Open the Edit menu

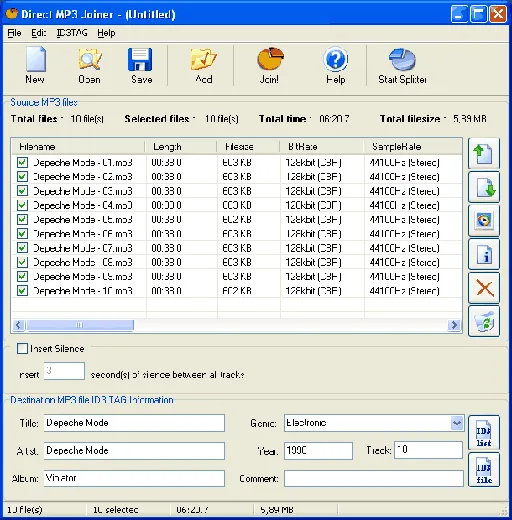coord(39,33)
